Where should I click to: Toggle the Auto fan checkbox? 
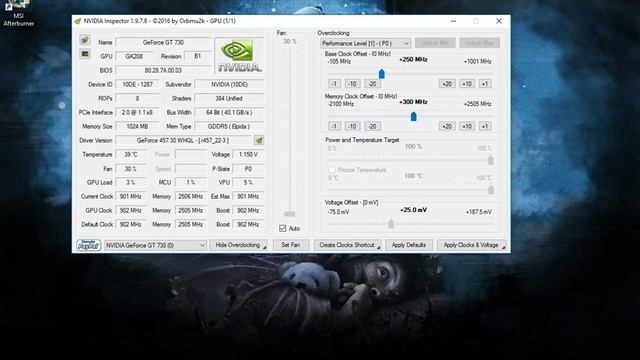tap(282, 228)
